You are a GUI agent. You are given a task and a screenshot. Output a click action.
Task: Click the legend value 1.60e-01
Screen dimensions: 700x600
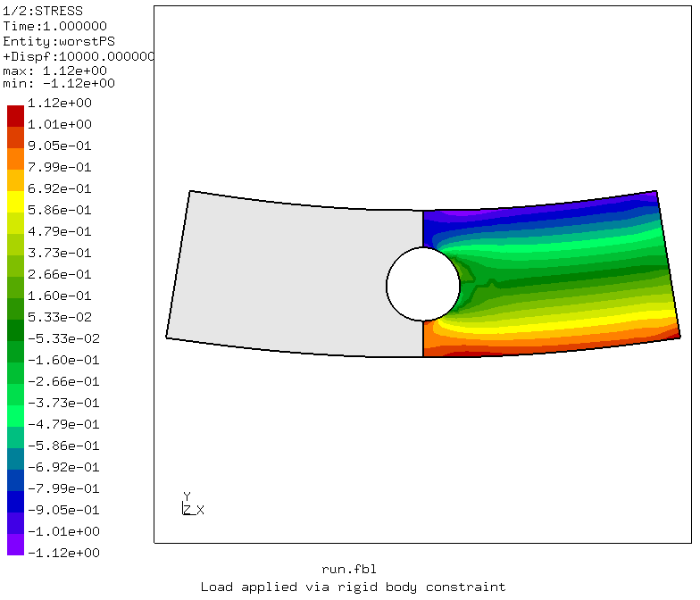tap(59, 296)
